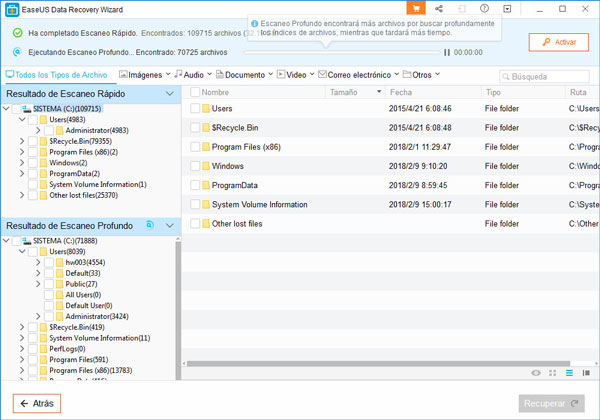The image size is (600, 420).
Task: Click the deep scan progress bar
Action: tap(342, 52)
